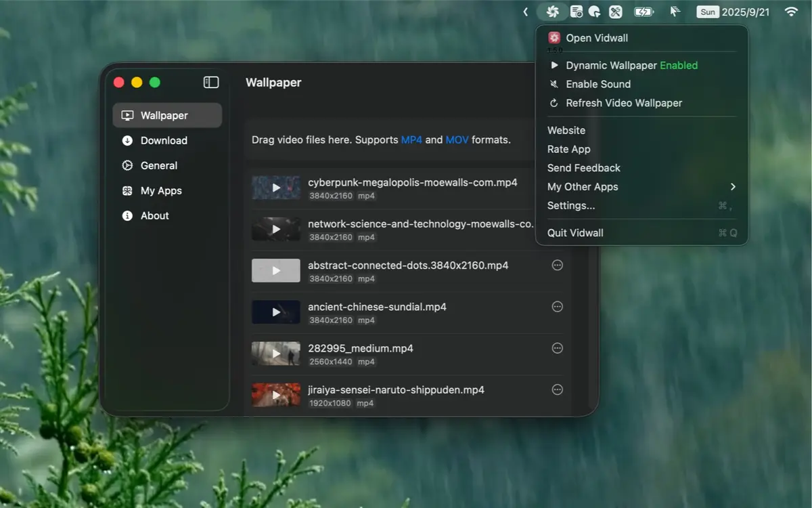Open the About section via info icon

coord(154,215)
